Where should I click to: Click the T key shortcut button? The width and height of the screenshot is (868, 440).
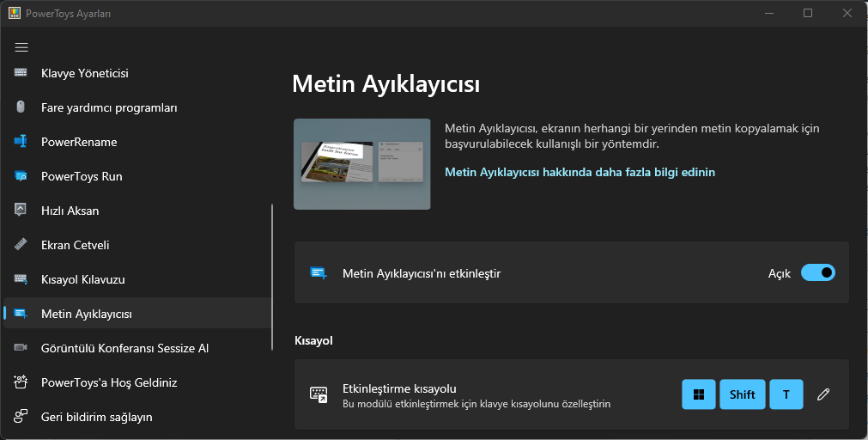point(786,394)
